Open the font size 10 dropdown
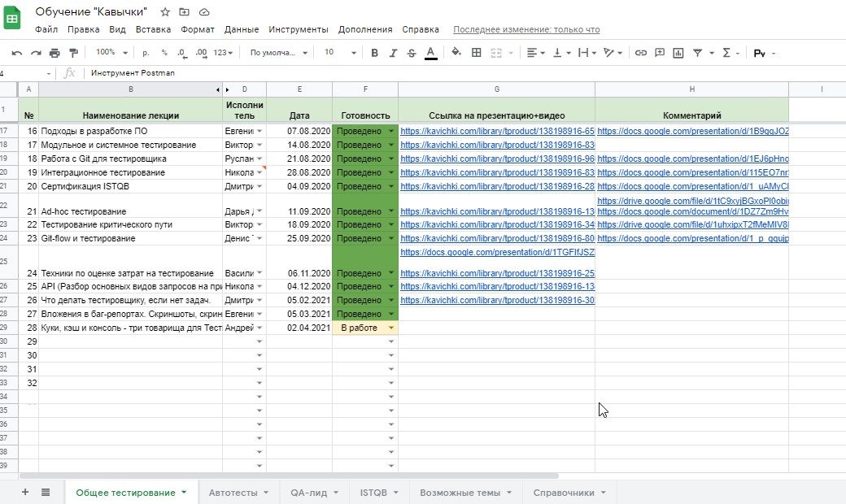 340,53
